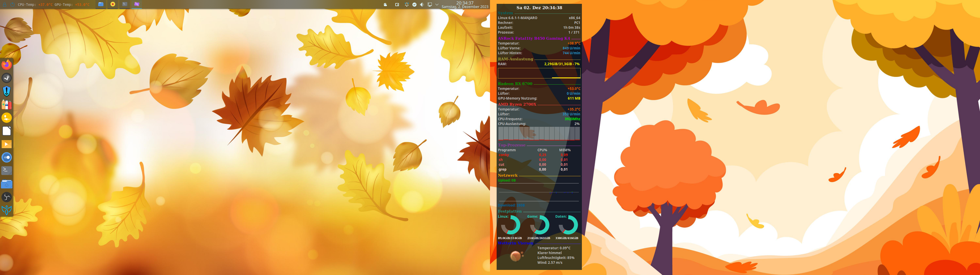Expand the system tray hidden icons arrow

tap(437, 5)
